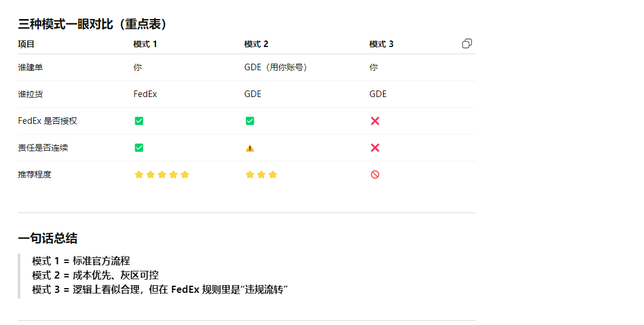Click the 模式 3 column header
The image size is (644, 325).
click(381, 44)
